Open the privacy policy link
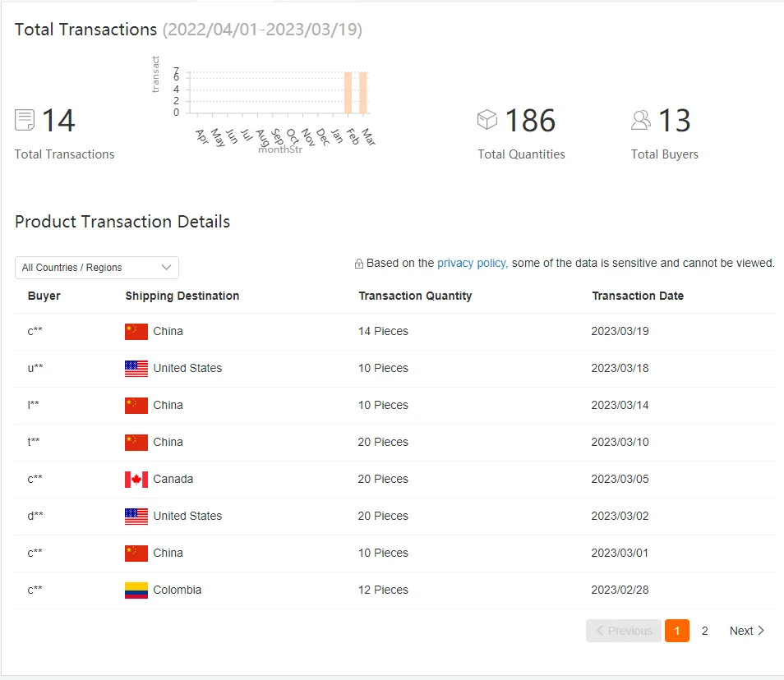The height and width of the screenshot is (680, 784). (x=472, y=263)
